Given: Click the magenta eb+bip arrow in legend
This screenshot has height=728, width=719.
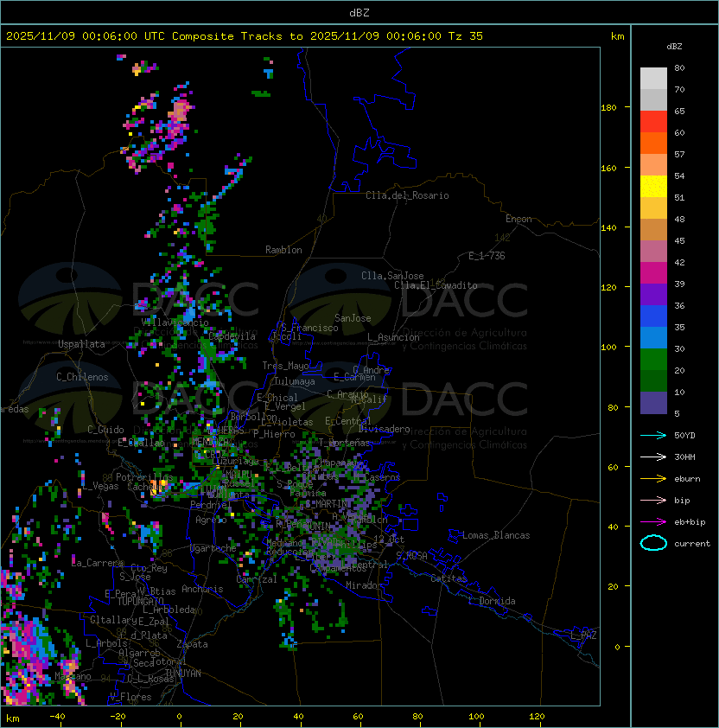Looking at the screenshot, I should tap(653, 522).
